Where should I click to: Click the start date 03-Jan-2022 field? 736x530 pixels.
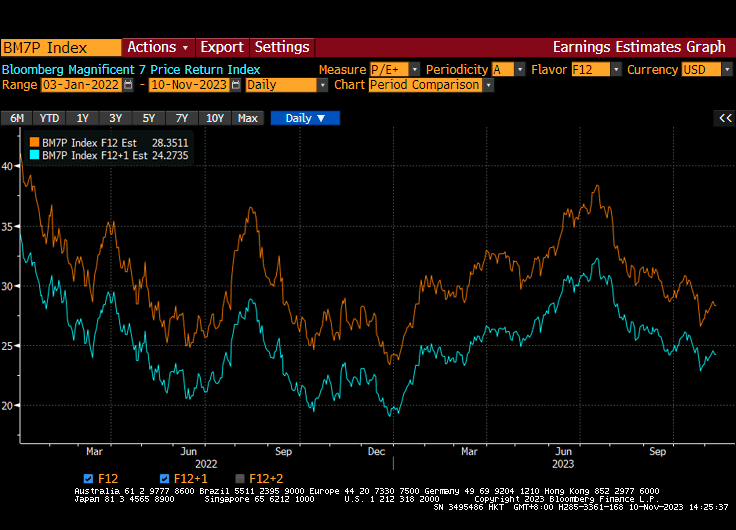[x=82, y=85]
